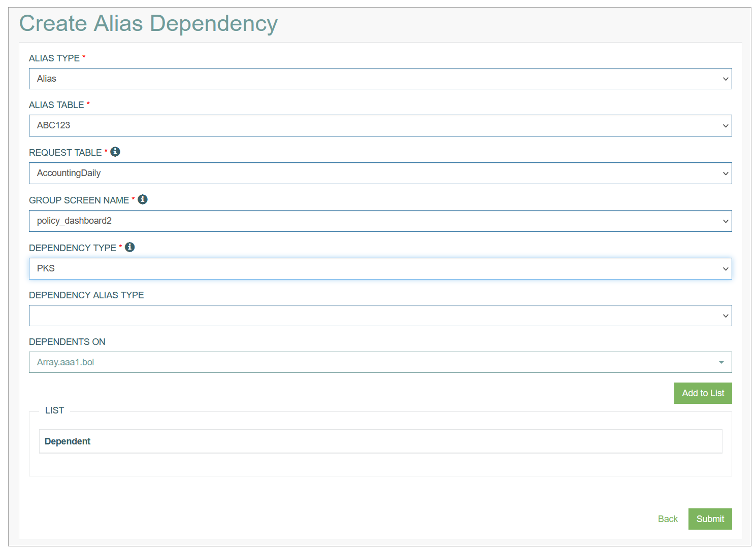The image size is (756, 553).
Task: Click the Request Table chevron arrow
Action: (726, 174)
